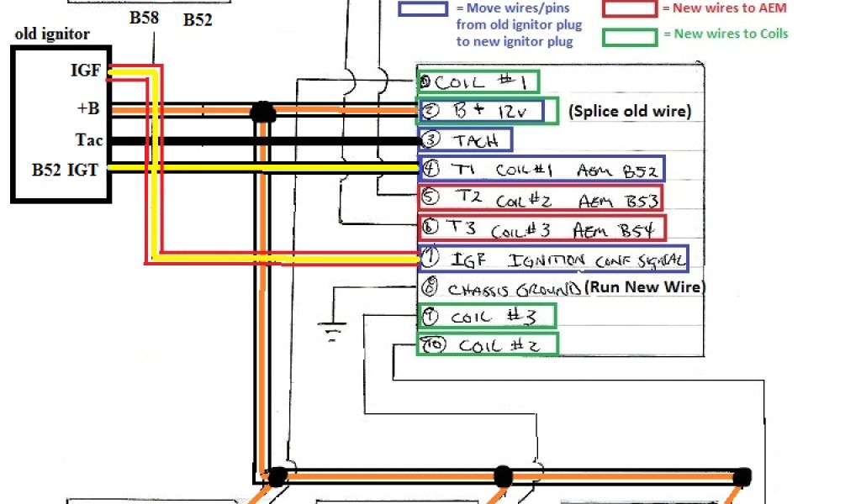Click pin 1 COIL #1 box
The width and height of the screenshot is (861, 504).
coord(478,82)
